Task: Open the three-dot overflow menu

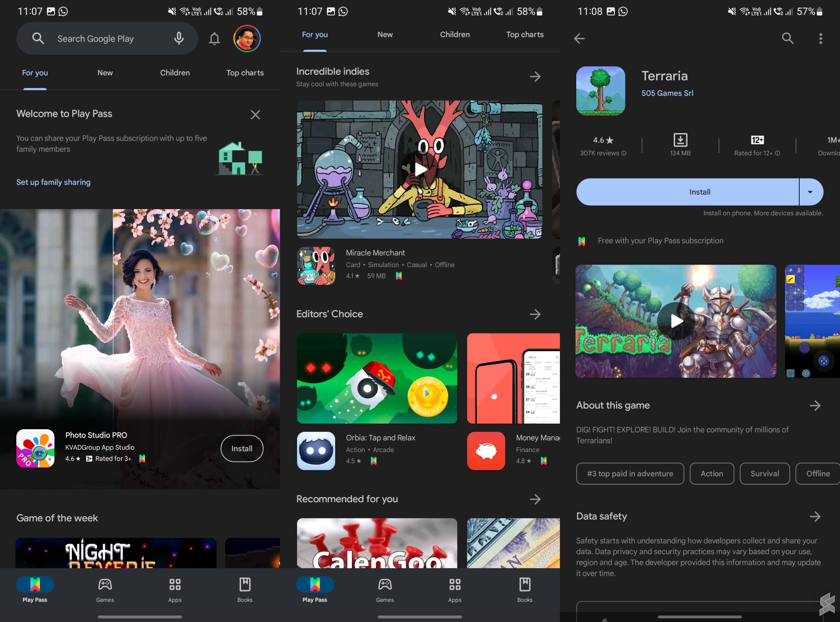Action: [x=820, y=39]
